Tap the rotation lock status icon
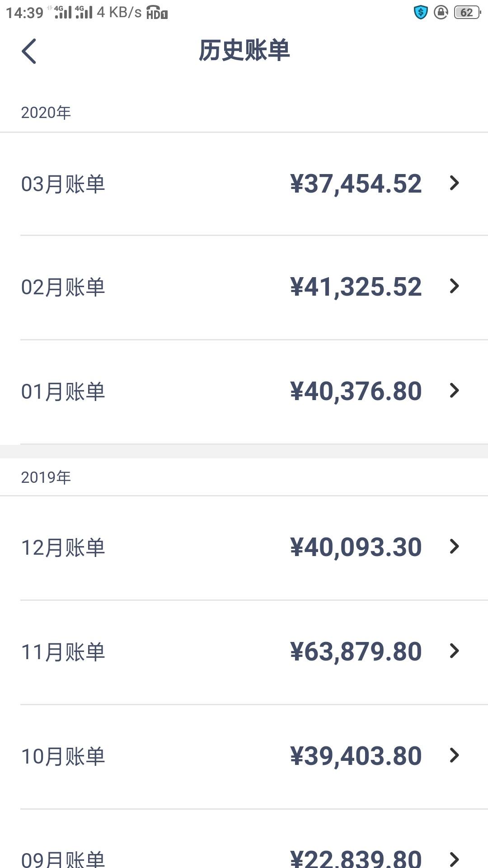 click(441, 12)
